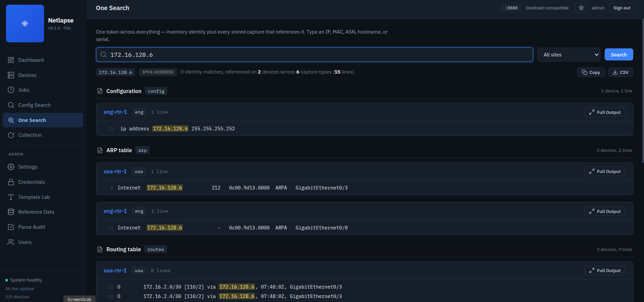Open eng-rtr-1 link under Configuration
This screenshot has height=302, width=644.
115,112
